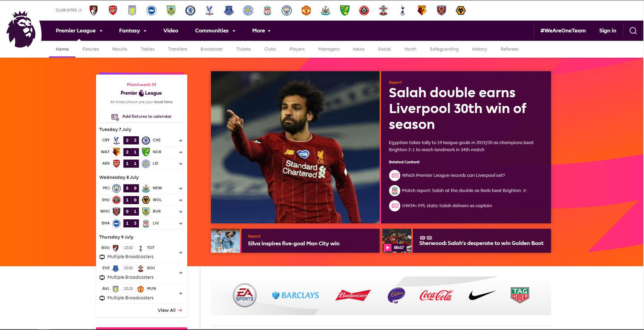Screen dimensions: 644x330
Task: Open Silva inspires five-goal Man City win
Action: click(x=294, y=244)
